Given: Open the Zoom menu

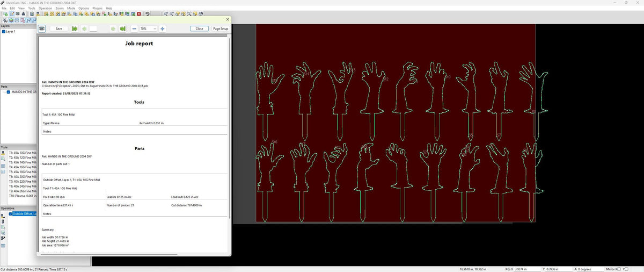Looking at the screenshot, I should click(60, 9).
